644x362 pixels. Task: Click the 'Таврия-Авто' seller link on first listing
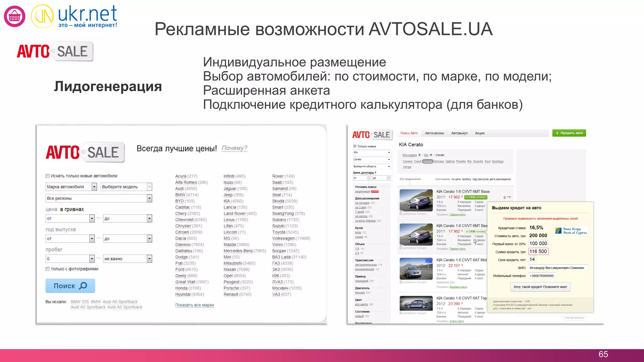click(x=458, y=215)
